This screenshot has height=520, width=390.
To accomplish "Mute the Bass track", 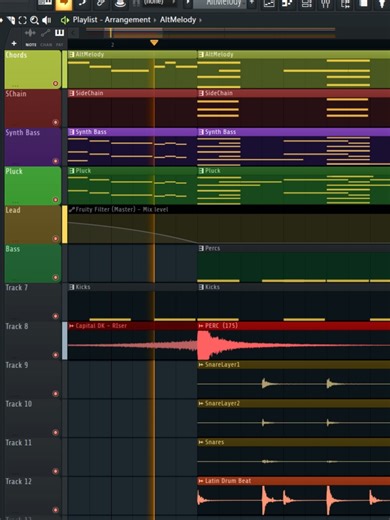I will point(56,277).
